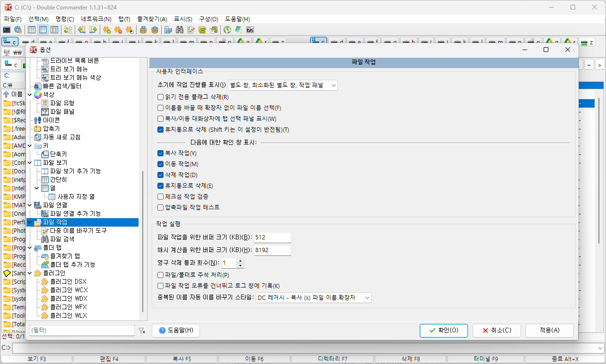Open the 명령(C) menu

tap(65, 19)
